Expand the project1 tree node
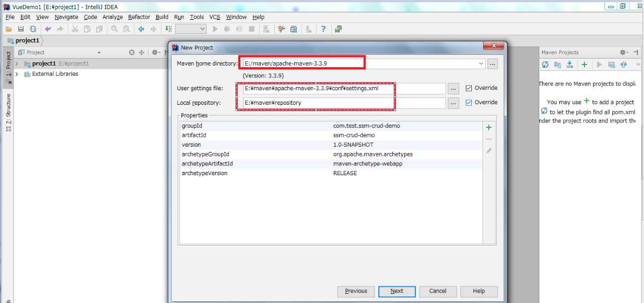The image size is (644, 303). click(17, 63)
